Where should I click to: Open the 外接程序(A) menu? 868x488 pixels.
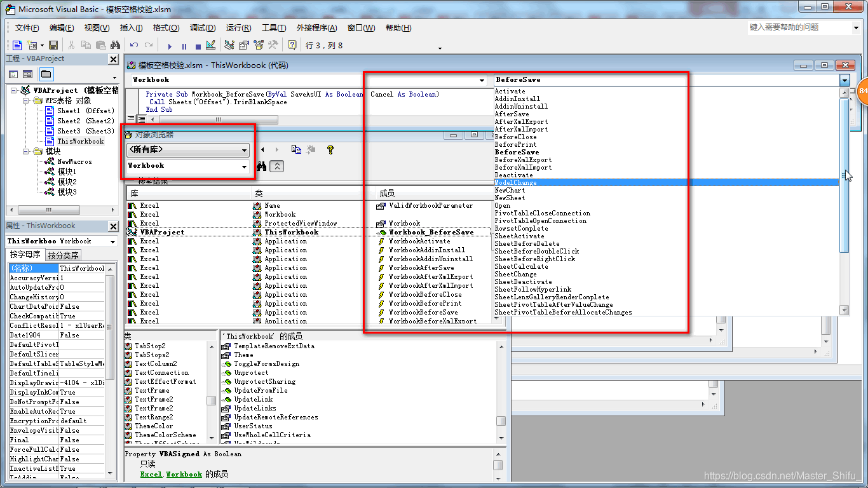coord(316,28)
